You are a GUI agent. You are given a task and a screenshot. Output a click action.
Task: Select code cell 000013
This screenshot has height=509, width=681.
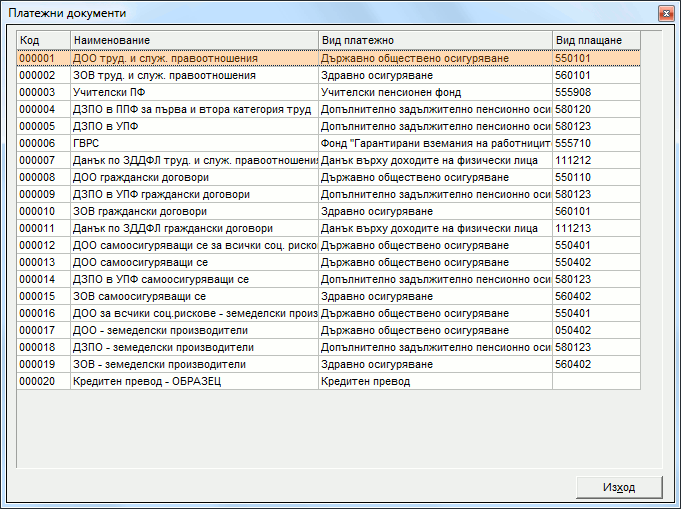43,262
